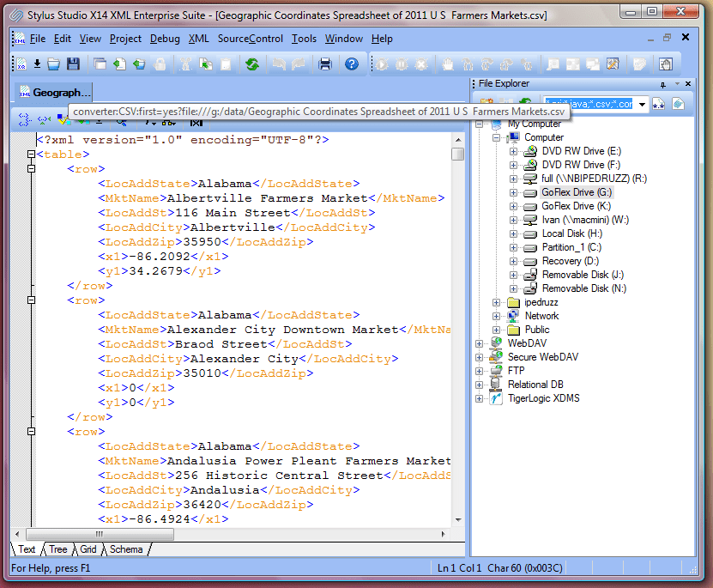
Task: Open the SourceControl menu
Action: (250, 39)
